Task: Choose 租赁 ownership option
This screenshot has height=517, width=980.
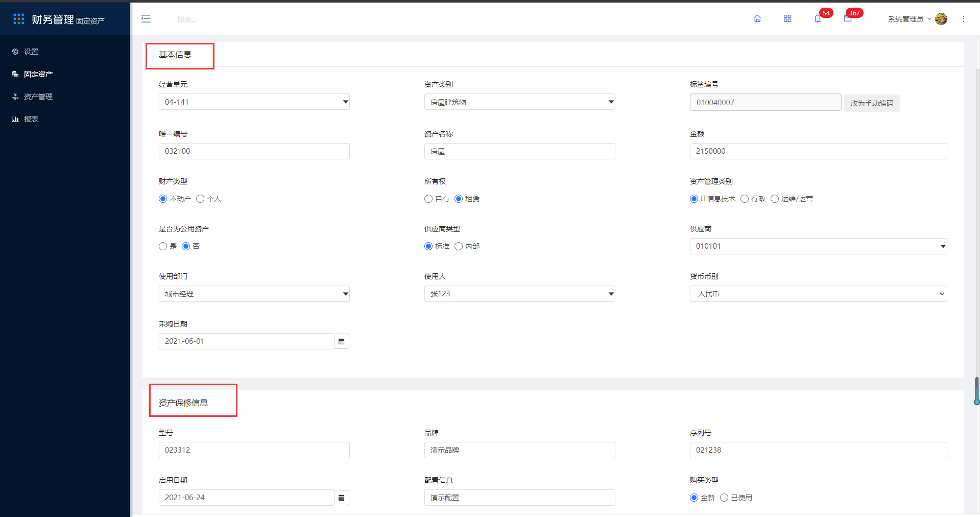Action: (x=459, y=199)
